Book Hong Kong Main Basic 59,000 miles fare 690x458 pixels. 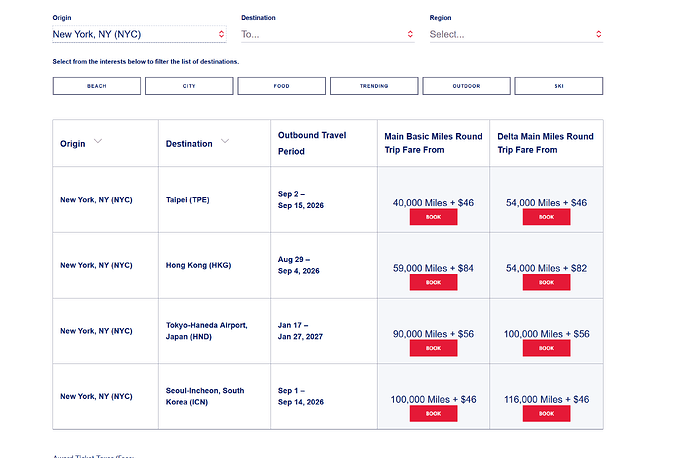(433, 282)
